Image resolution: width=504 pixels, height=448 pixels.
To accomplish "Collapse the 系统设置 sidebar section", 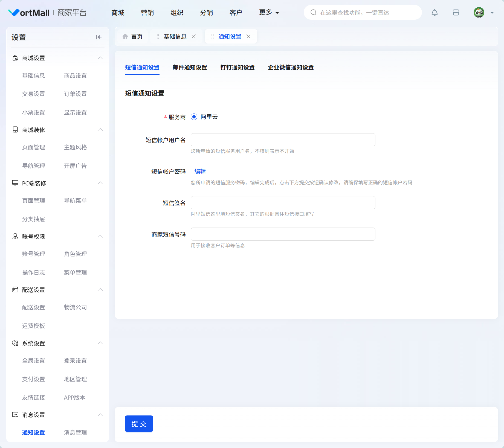I will (x=100, y=343).
